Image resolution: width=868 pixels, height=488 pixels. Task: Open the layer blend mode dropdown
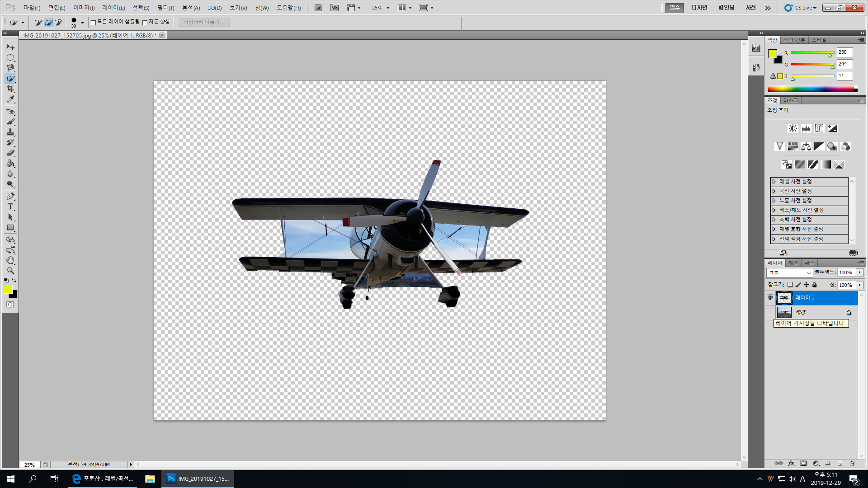coord(789,273)
